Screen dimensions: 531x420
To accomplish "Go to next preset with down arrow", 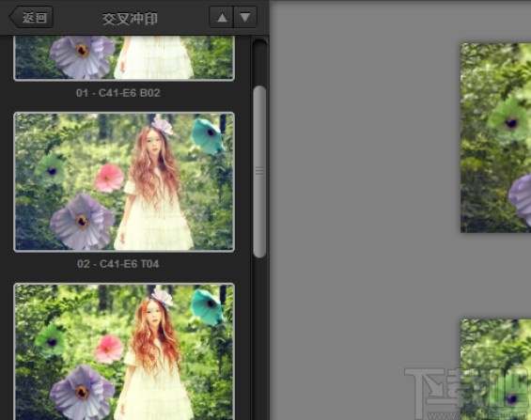I will [x=245, y=17].
